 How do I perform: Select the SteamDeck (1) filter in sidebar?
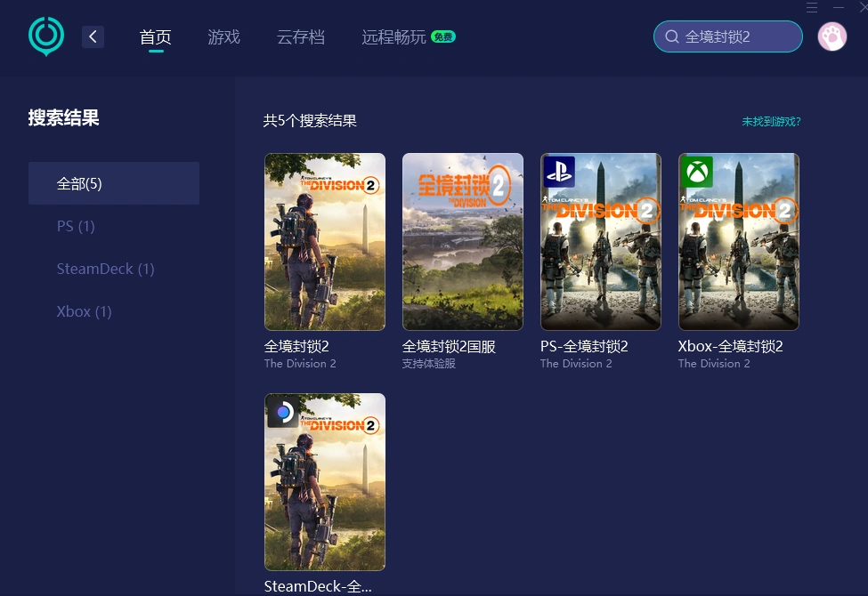105,269
